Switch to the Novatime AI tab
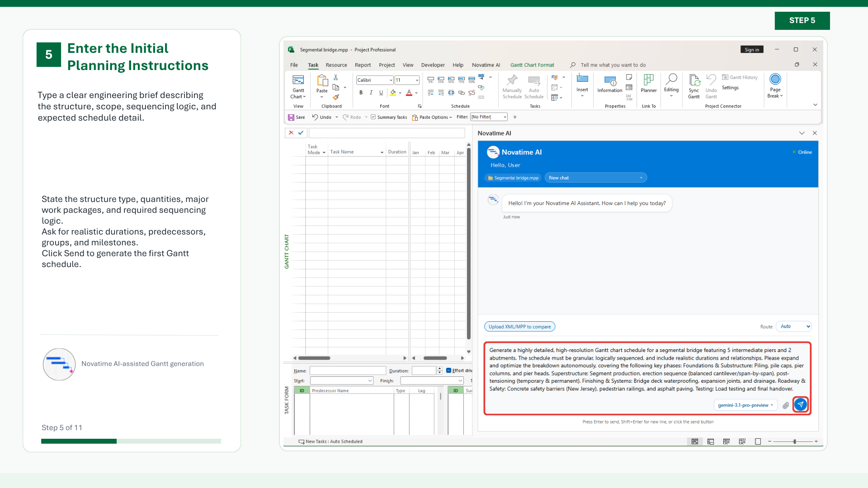The image size is (868, 488). tap(486, 65)
